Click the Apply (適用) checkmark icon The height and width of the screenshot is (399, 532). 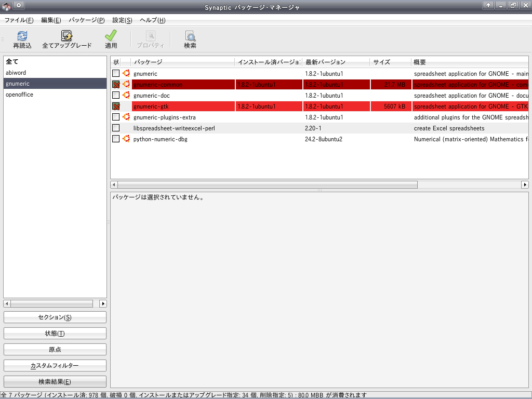[111, 36]
